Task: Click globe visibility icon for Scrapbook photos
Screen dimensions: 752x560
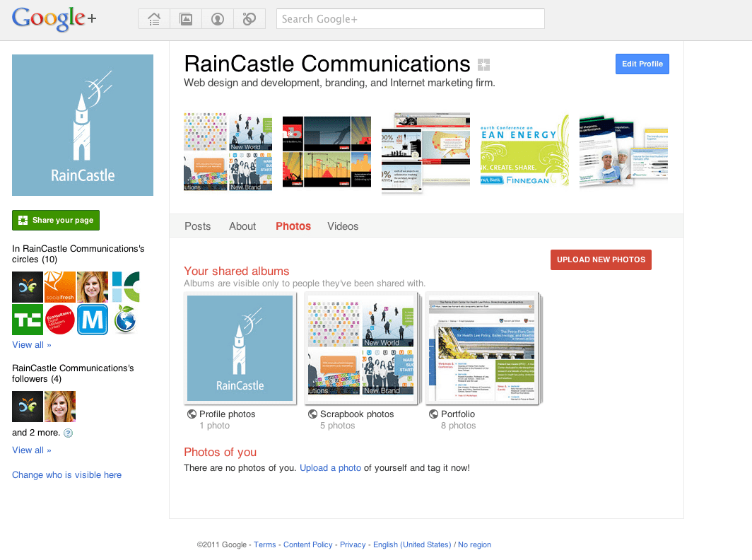Action: [312, 414]
